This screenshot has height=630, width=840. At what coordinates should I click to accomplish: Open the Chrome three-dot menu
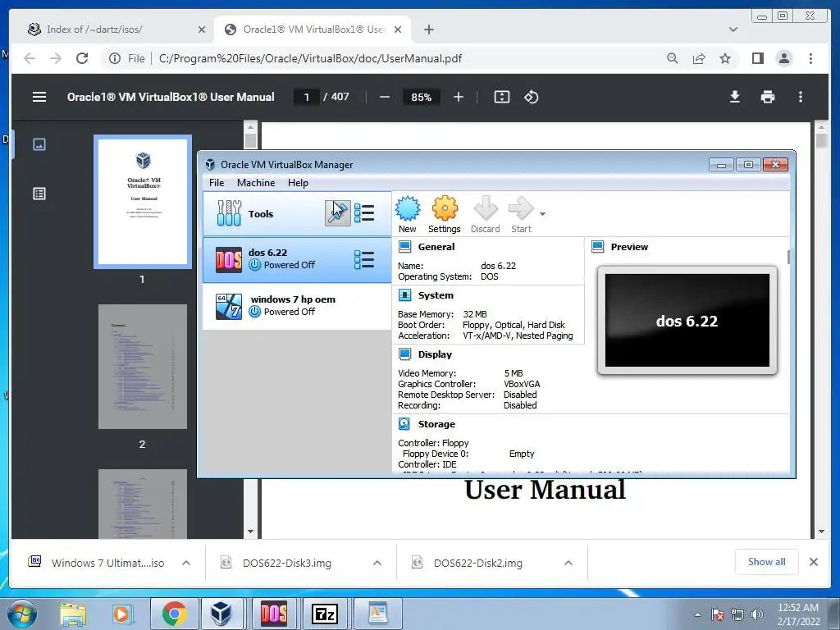(x=810, y=58)
